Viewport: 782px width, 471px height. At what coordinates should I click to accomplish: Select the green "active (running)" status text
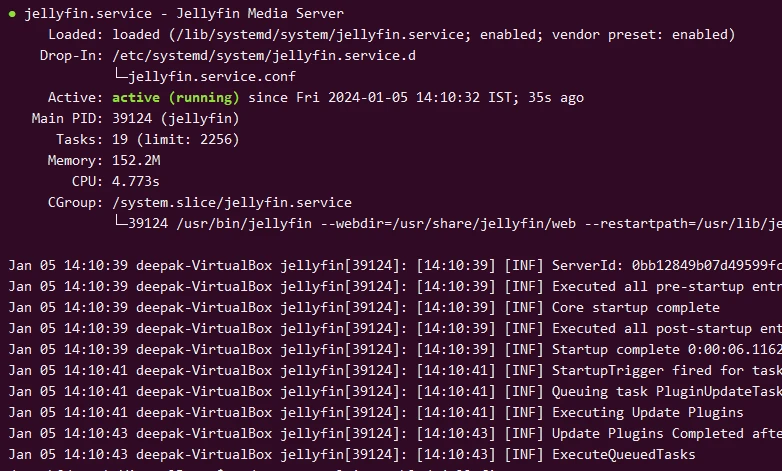175,98
